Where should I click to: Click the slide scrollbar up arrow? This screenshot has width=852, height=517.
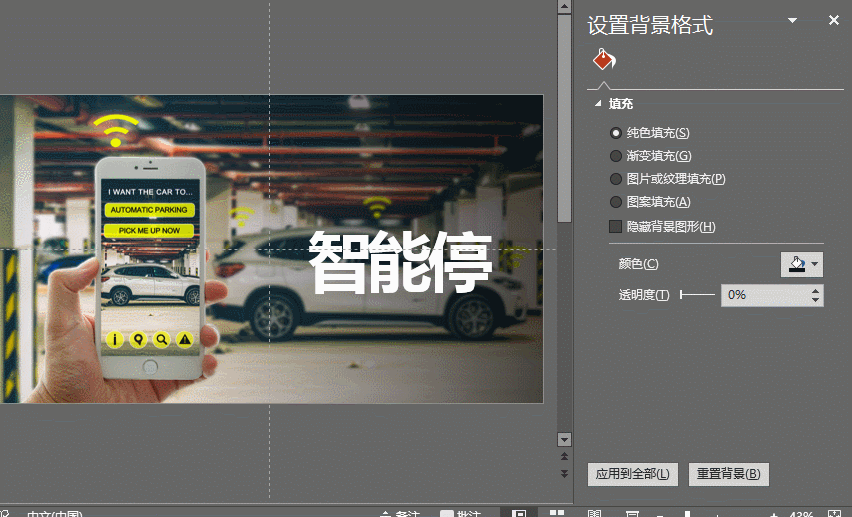[x=565, y=7]
